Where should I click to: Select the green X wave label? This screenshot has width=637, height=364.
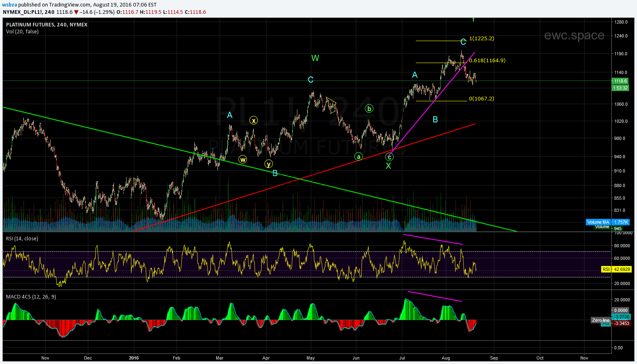coord(388,166)
